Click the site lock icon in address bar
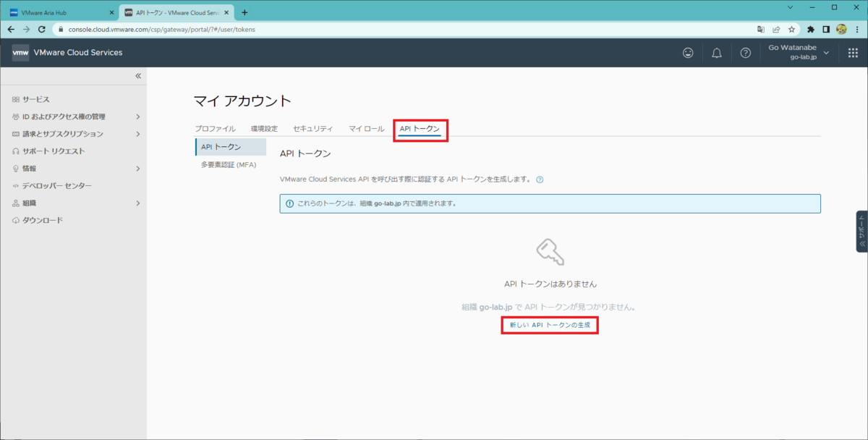Image resolution: width=868 pixels, height=440 pixels. [61, 30]
